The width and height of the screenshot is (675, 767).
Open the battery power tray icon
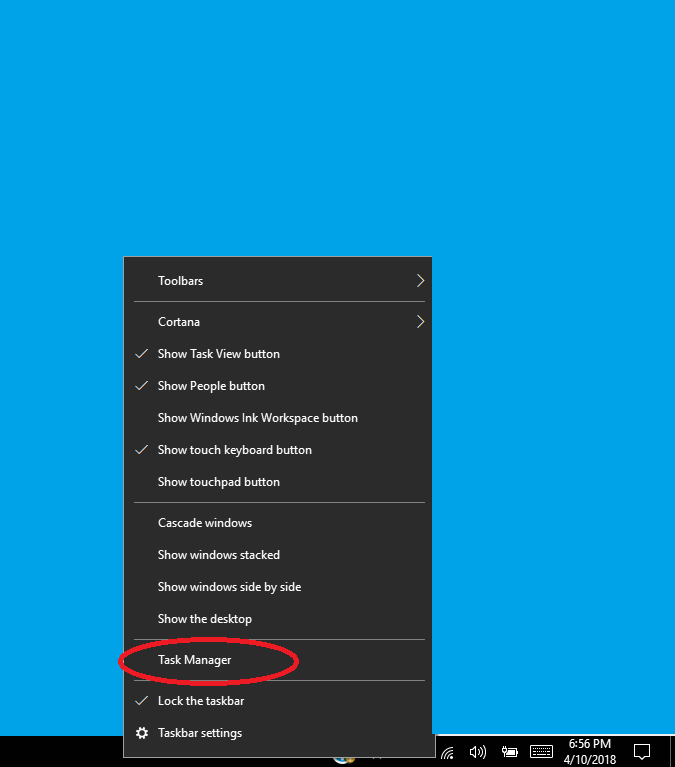(x=510, y=751)
